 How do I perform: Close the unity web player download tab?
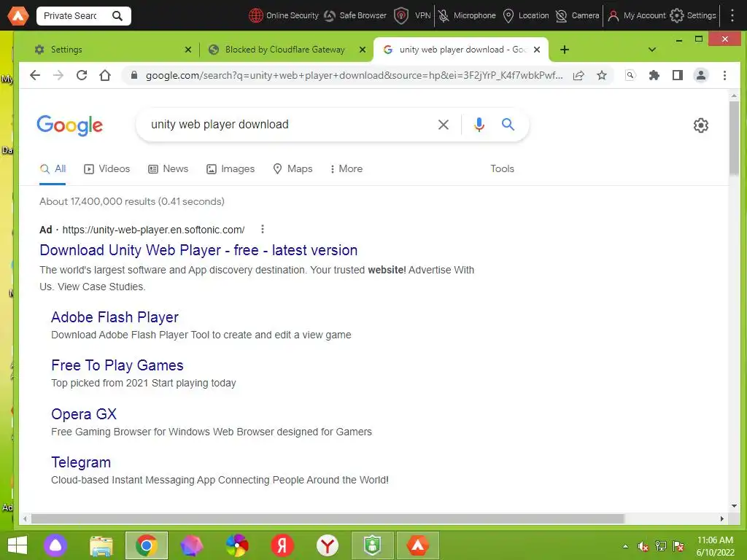[537, 50]
